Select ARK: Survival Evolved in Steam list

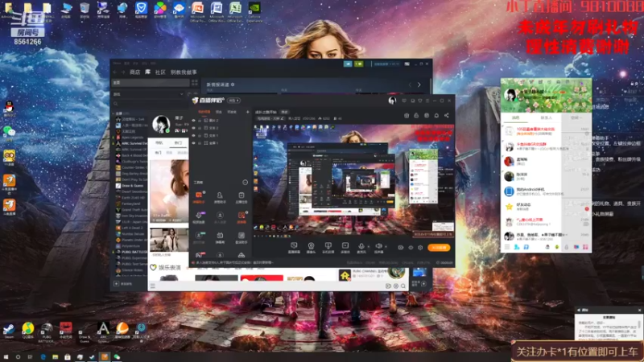[131, 143]
